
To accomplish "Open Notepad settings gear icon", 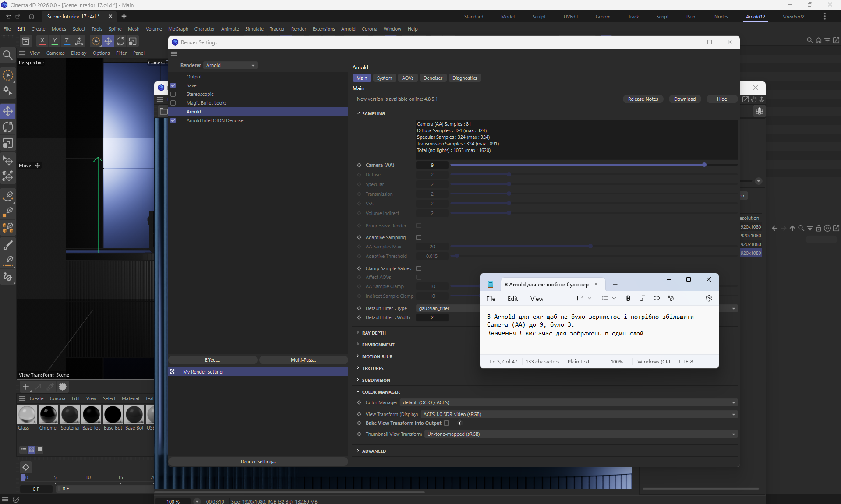I will click(x=708, y=298).
